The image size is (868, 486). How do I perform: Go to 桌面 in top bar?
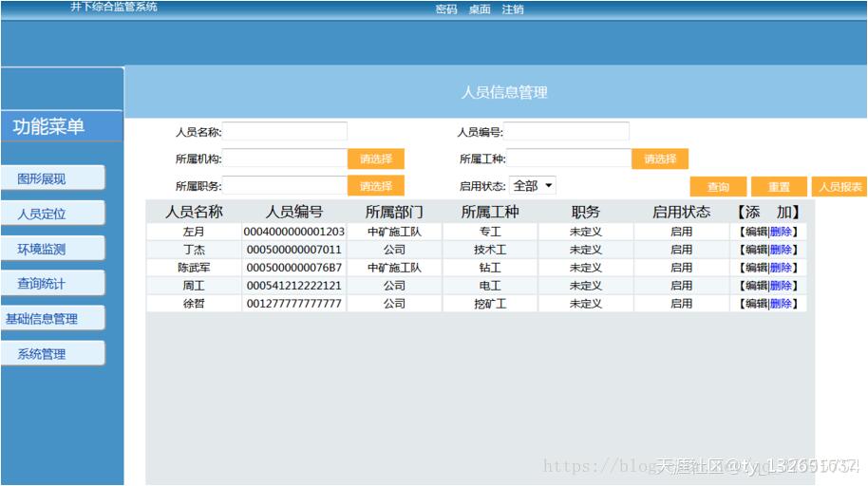[480, 9]
